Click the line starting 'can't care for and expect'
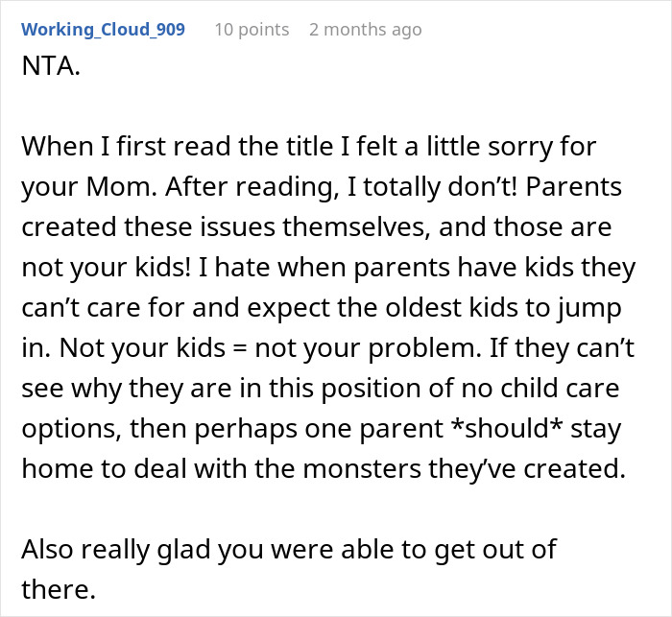Viewport: 672px width, 617px height. 322,308
